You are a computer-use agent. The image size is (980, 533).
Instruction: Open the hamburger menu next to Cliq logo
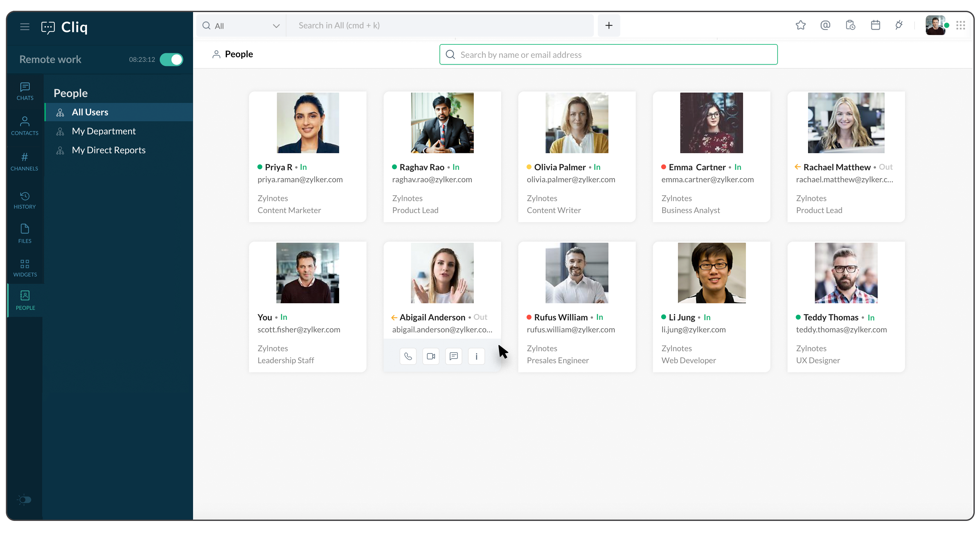click(x=24, y=27)
